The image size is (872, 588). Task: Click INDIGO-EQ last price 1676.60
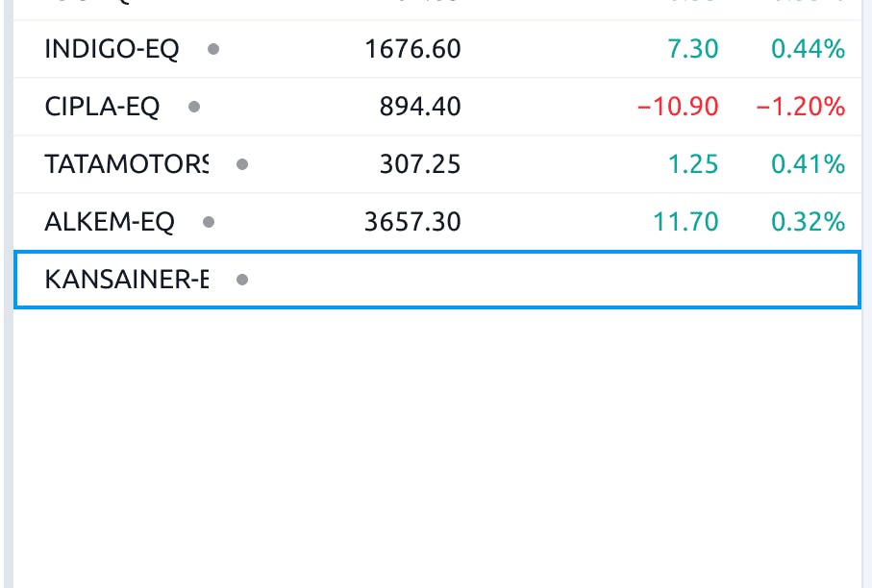(412, 49)
